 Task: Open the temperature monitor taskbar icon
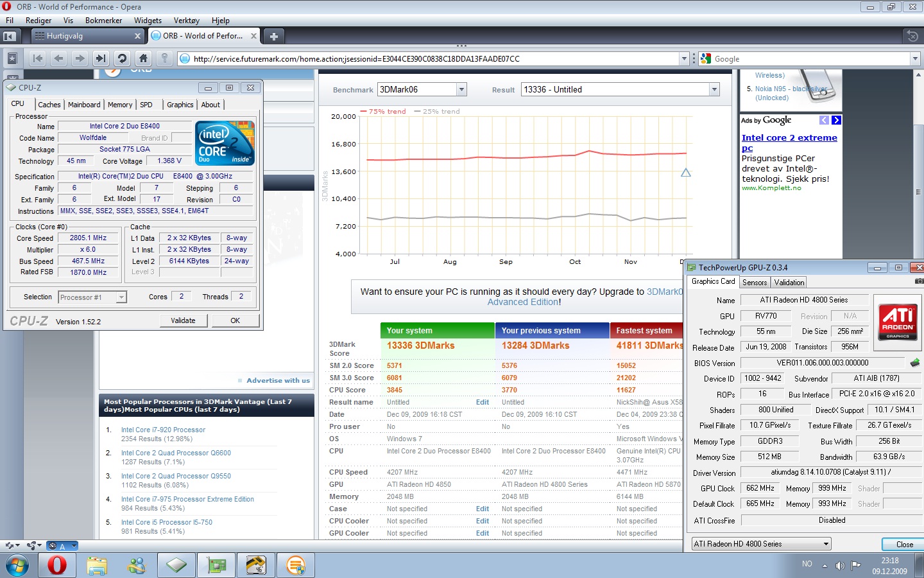pyautogui.click(x=256, y=566)
